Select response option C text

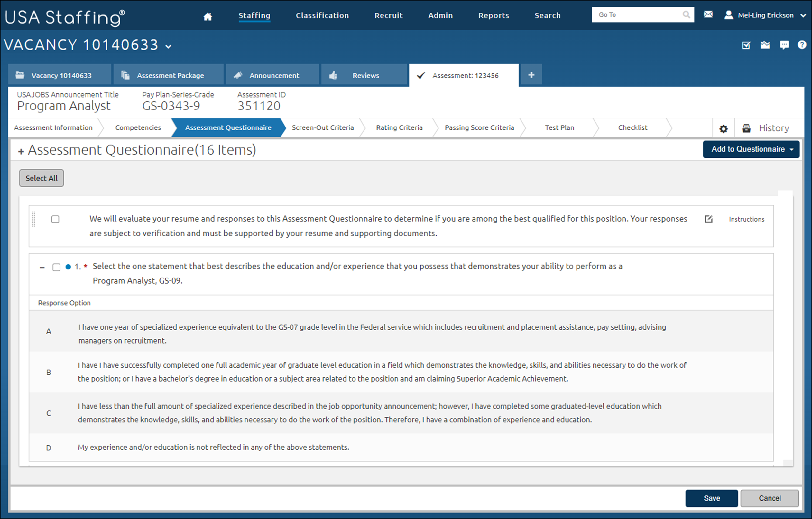point(370,413)
